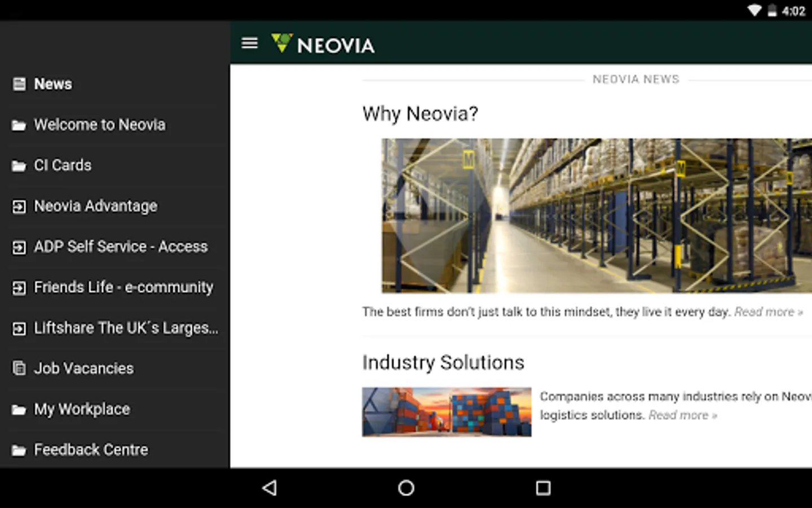Tap the Wi-Fi status icon

click(x=754, y=11)
